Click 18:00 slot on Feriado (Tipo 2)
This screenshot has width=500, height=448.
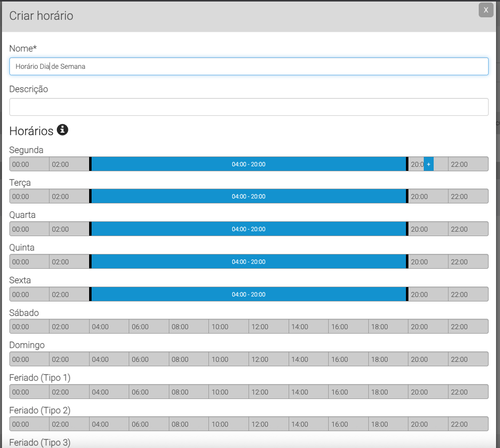pos(388,424)
